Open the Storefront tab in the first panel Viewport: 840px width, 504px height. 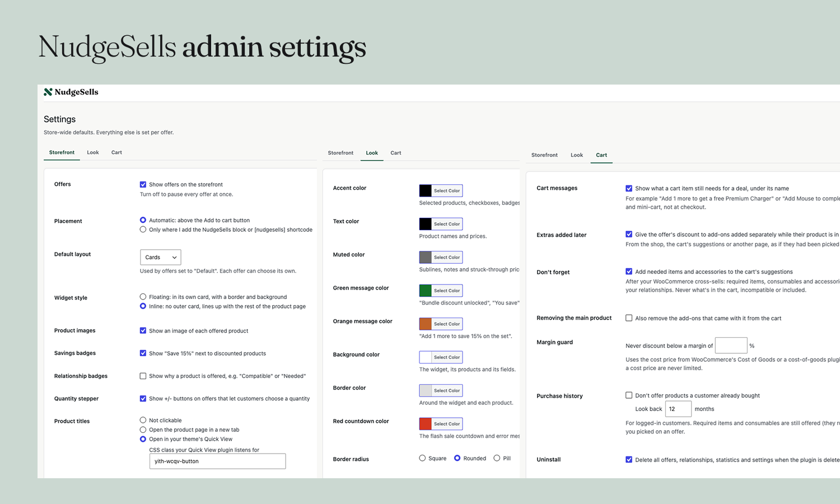62,152
